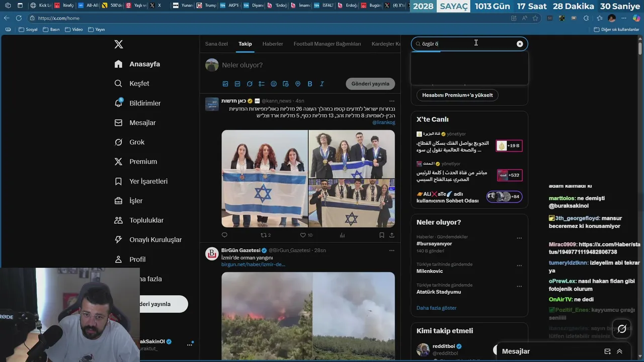Click Daha fazla göster under trends
This screenshot has width=644, height=362.
click(436, 308)
